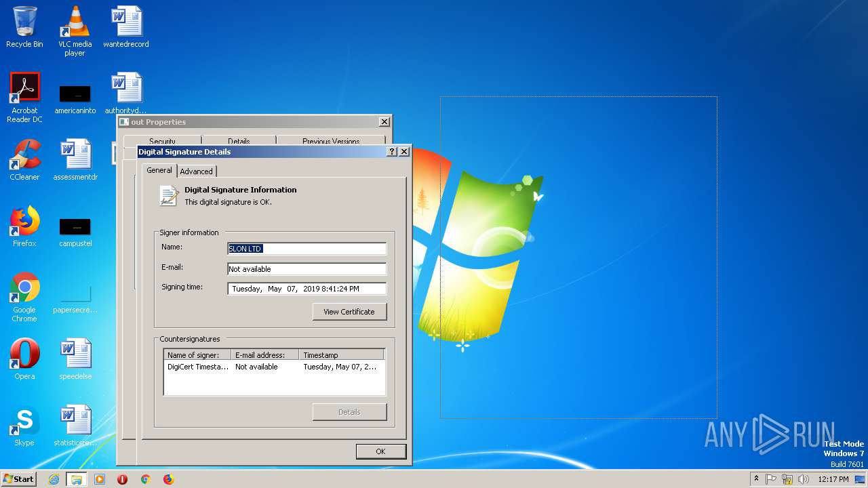Select the DigiCert Timestamp countersignature row

[x=274, y=367]
